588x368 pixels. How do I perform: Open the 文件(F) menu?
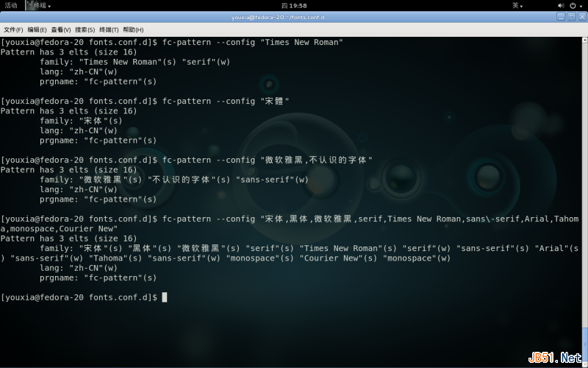pyautogui.click(x=13, y=29)
